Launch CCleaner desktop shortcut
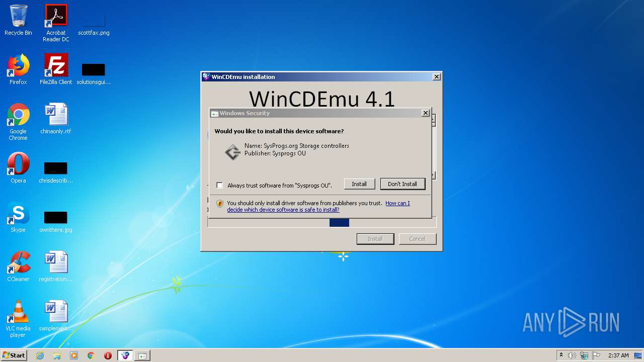This screenshot has width=644, height=362. [x=18, y=266]
